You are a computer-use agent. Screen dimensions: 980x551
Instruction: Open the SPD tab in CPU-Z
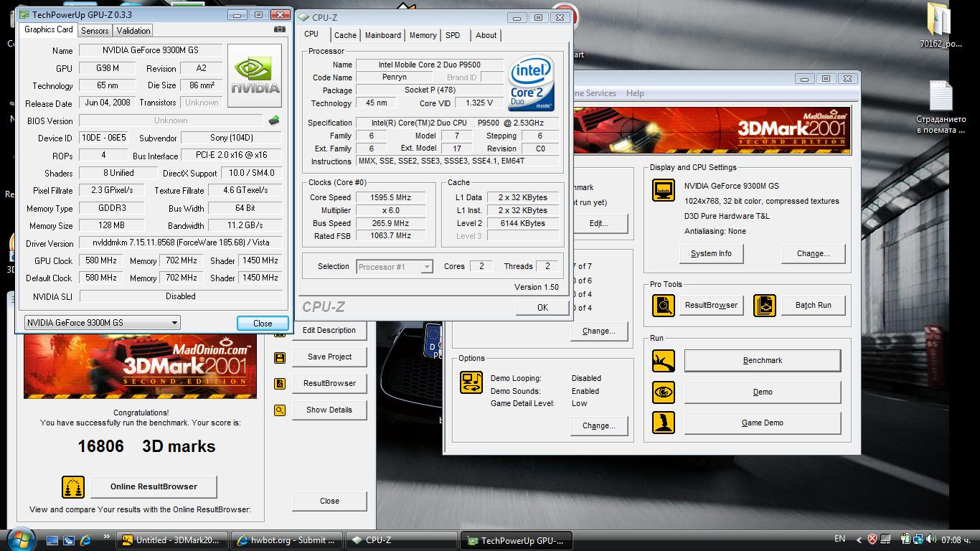(453, 35)
